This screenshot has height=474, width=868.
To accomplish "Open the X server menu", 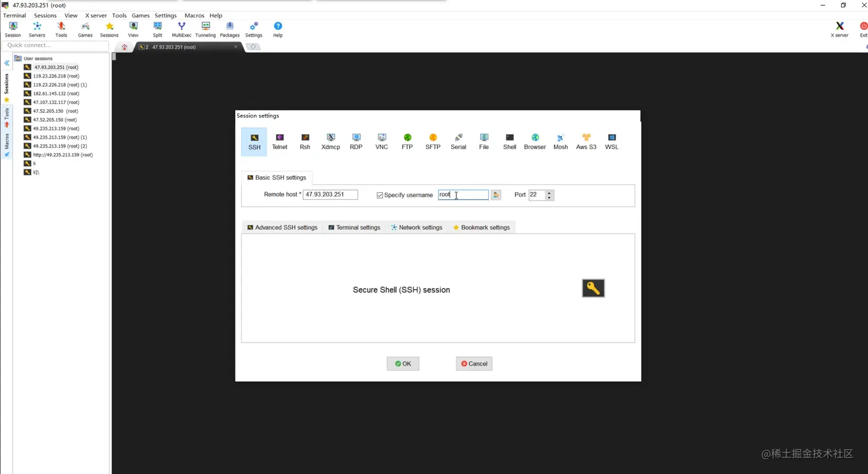I will click(96, 15).
